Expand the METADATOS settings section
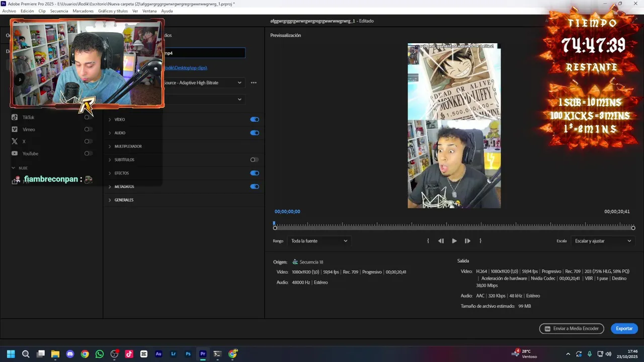Viewport: 644px width, 362px height. tap(110, 187)
